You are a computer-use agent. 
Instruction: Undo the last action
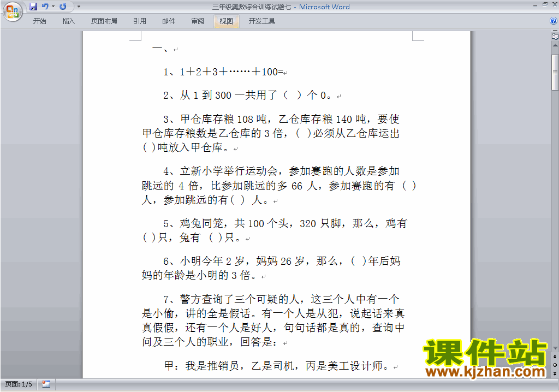click(x=45, y=7)
